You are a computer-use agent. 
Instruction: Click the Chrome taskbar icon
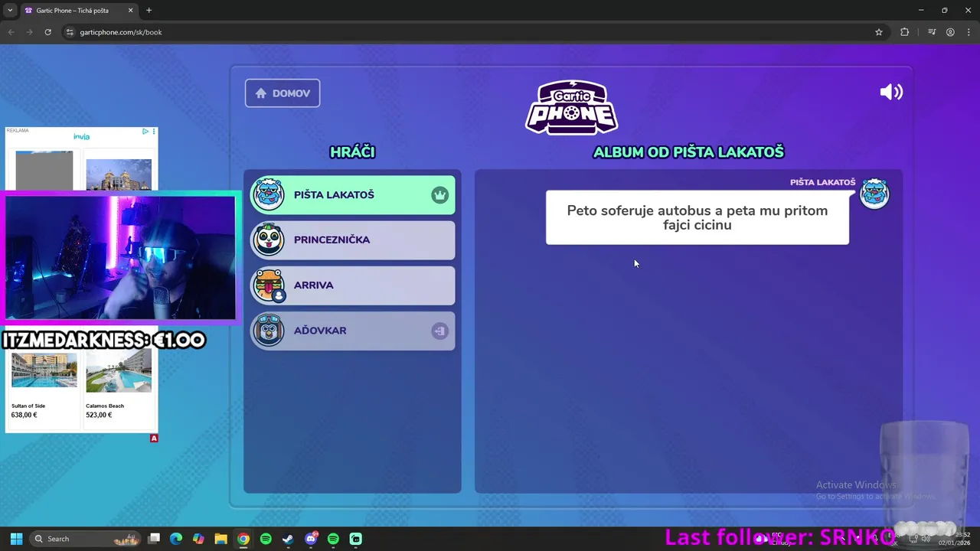243,539
